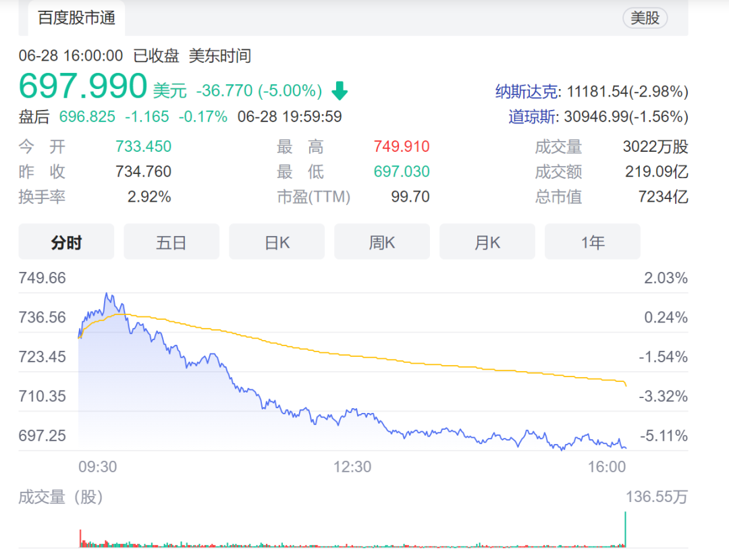The height and width of the screenshot is (560, 729).
Task: Click the 09:30 time axis label
Action: [x=98, y=467]
